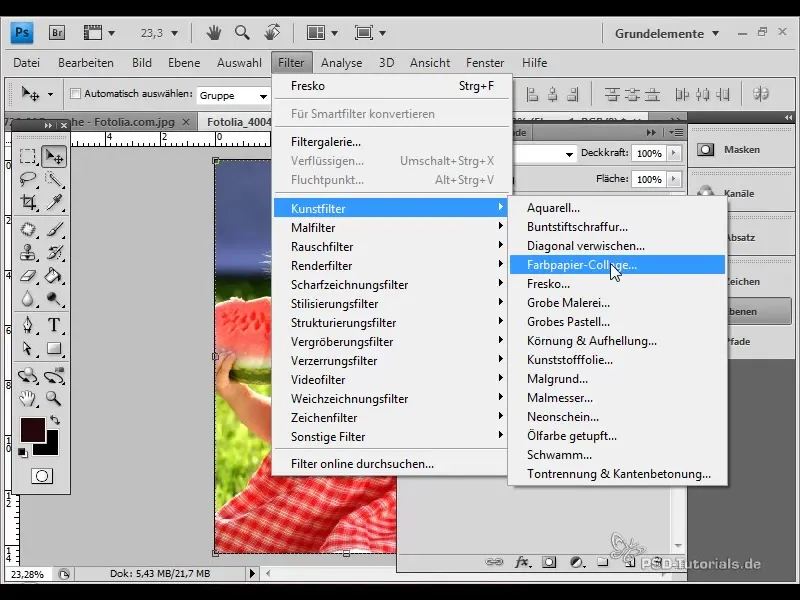Choose Farbpapier-Collage filter

click(617, 265)
